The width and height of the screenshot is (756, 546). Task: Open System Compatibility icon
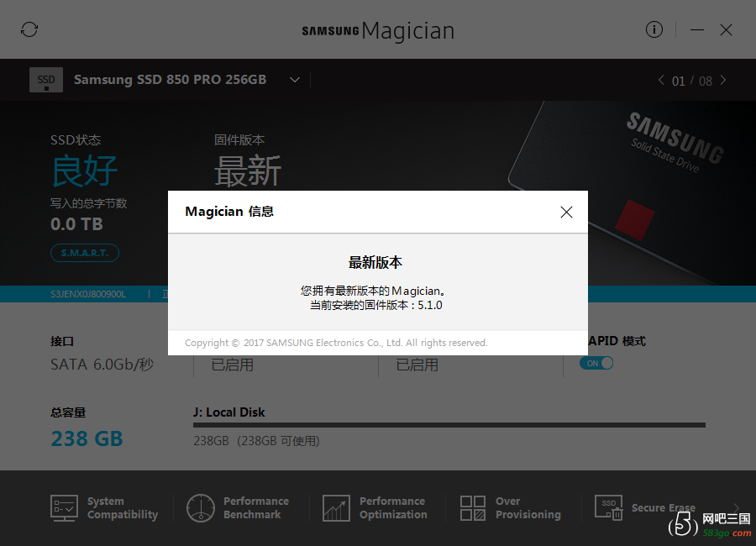(64, 508)
